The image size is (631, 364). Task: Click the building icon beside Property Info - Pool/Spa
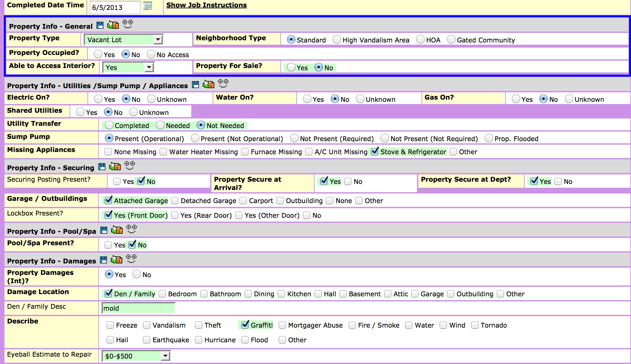[x=117, y=230]
